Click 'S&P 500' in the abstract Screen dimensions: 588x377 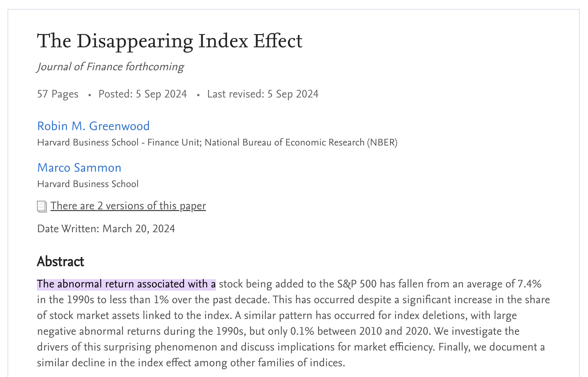[x=357, y=284]
